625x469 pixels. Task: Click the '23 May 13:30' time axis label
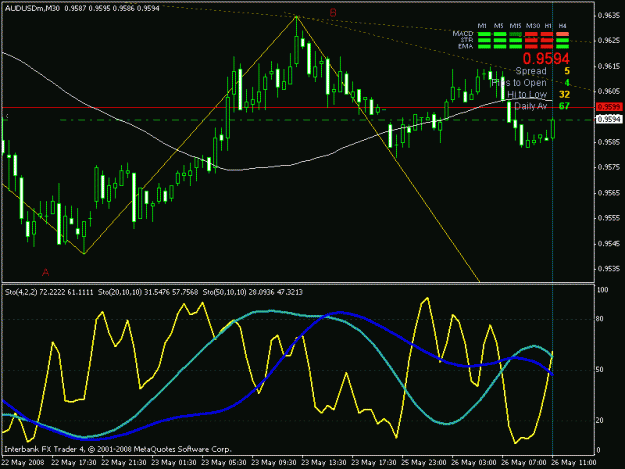click(x=324, y=463)
